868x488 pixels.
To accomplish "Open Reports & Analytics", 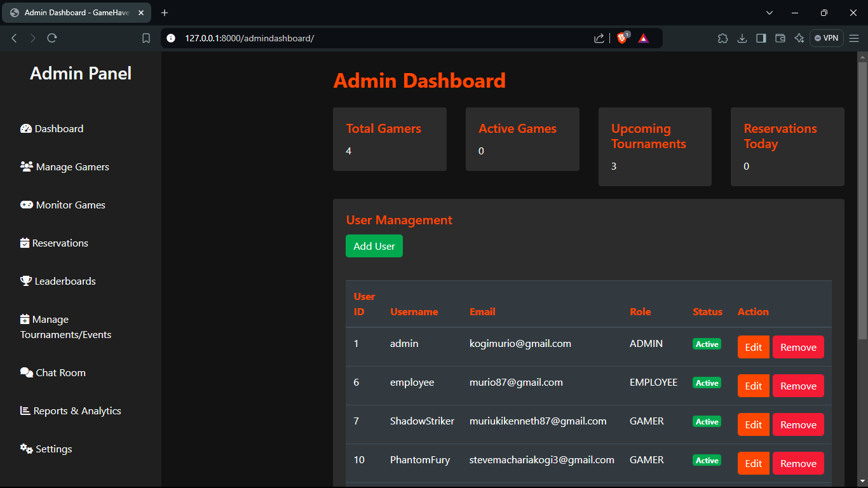I will pos(71,410).
